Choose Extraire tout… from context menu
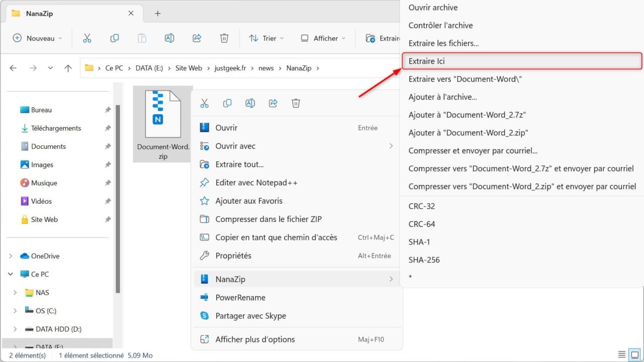Viewport: 644px width, 362px height. click(x=297, y=164)
